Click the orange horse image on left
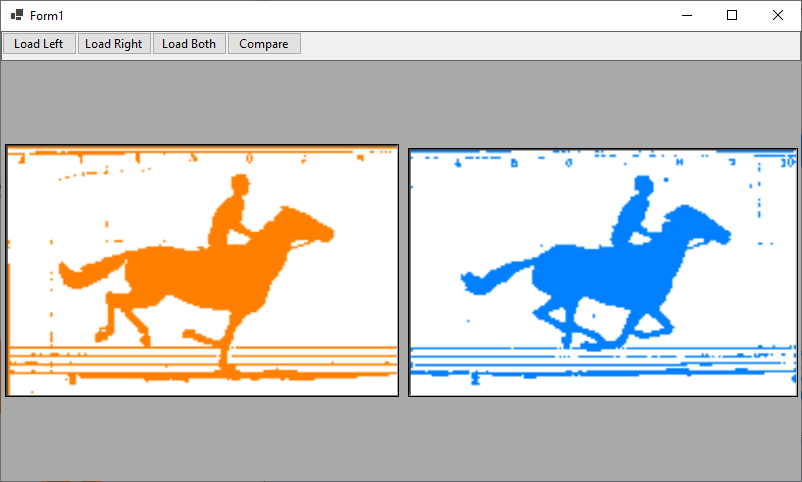This screenshot has height=482, width=802. tap(202, 271)
